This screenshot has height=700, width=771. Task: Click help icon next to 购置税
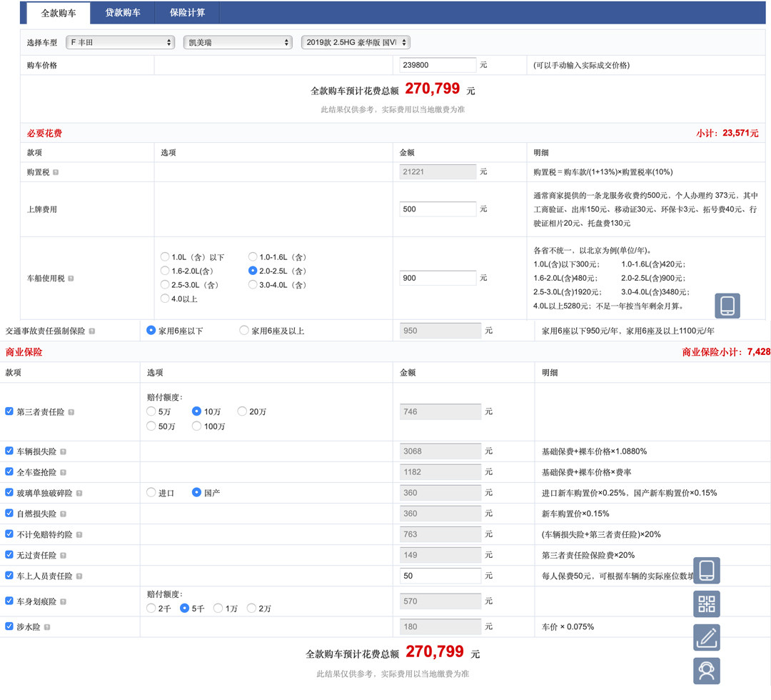[x=56, y=172]
